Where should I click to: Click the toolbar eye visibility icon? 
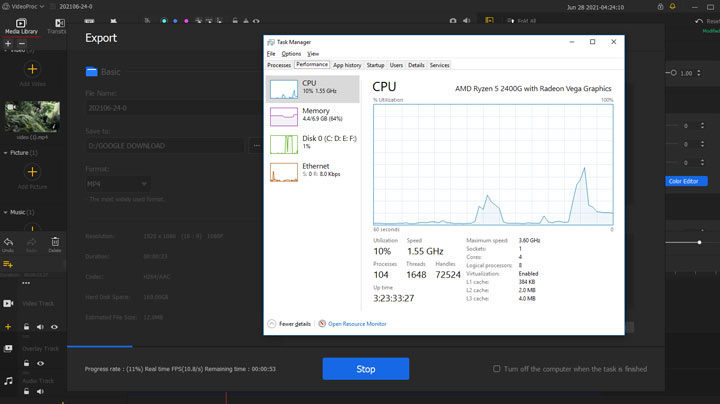tap(256, 21)
